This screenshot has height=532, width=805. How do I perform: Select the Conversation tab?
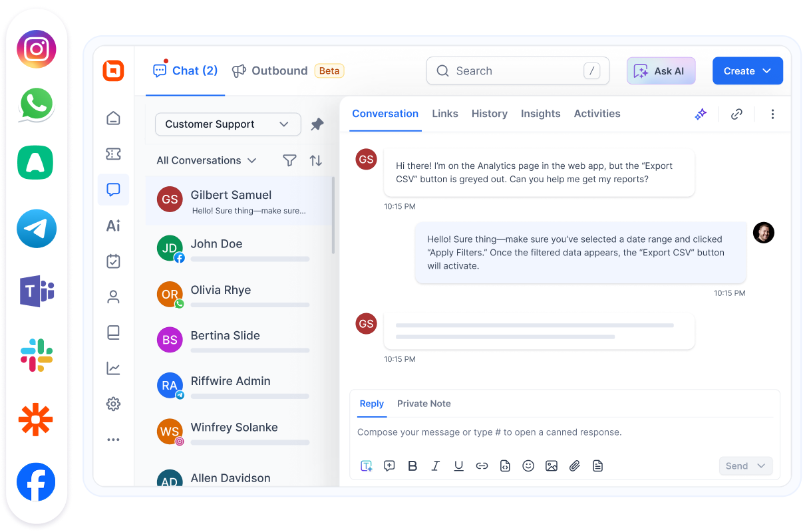[x=385, y=114]
